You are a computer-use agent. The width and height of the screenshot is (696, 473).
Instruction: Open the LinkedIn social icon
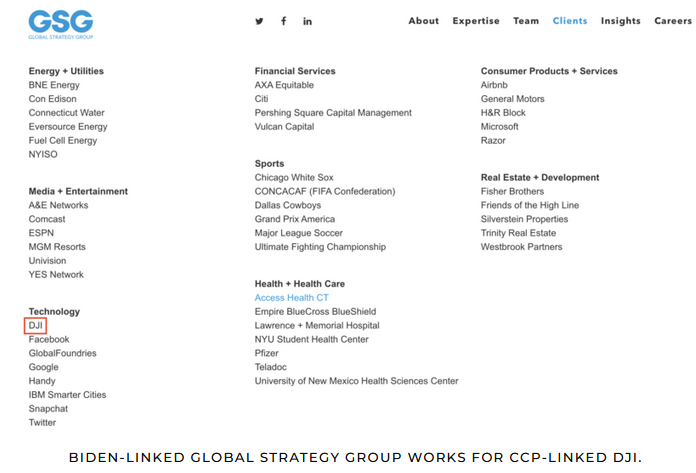click(308, 21)
